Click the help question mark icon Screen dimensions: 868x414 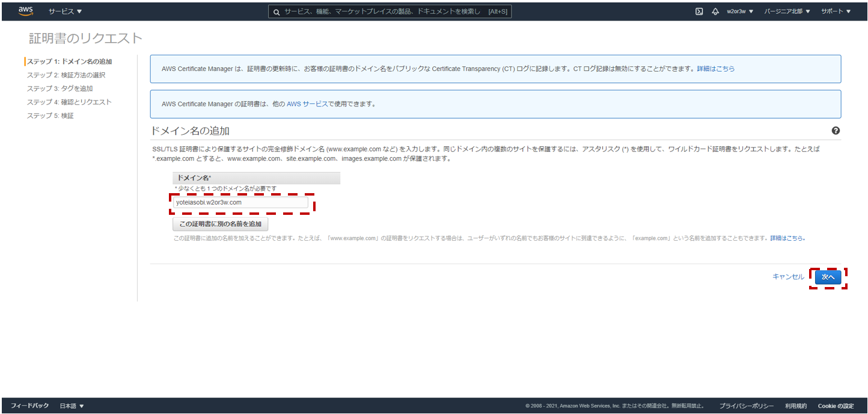836,131
